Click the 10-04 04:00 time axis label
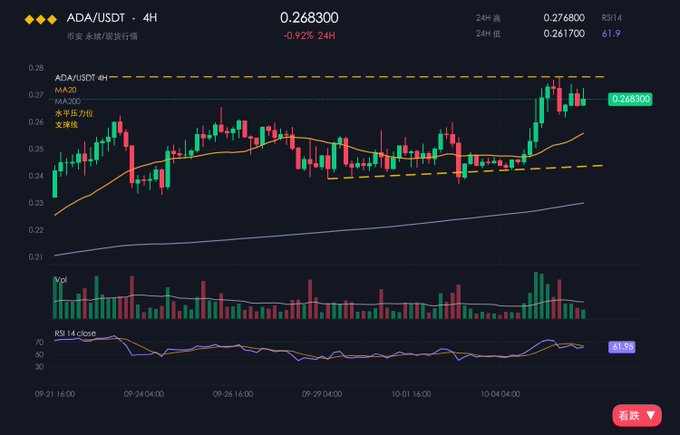The width and height of the screenshot is (680, 435). click(x=500, y=394)
